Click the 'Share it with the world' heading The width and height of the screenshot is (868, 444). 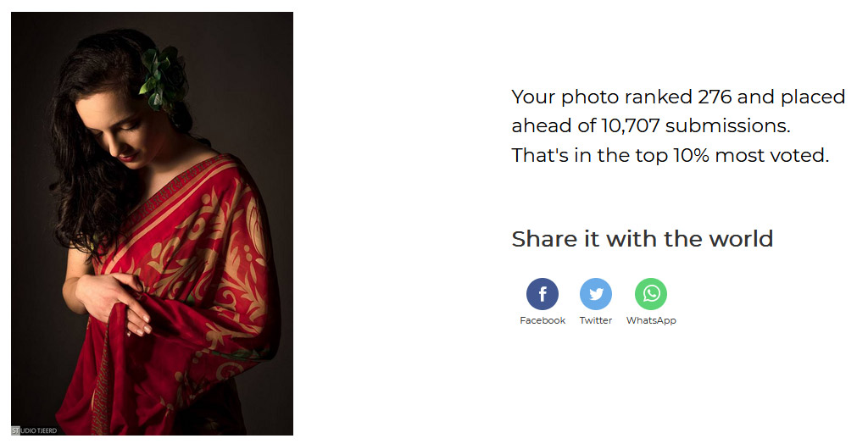(x=643, y=239)
